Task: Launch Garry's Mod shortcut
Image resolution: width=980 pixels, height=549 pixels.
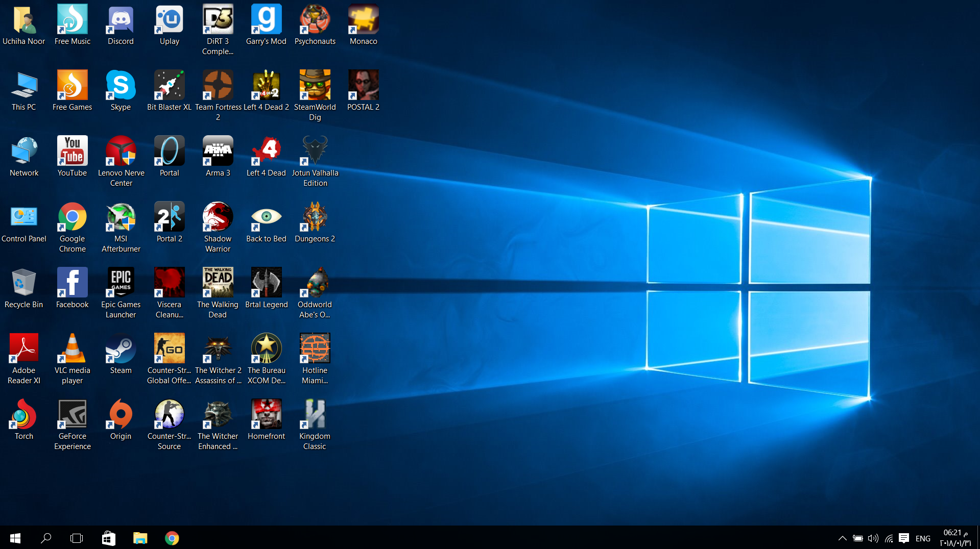Action: [x=267, y=19]
